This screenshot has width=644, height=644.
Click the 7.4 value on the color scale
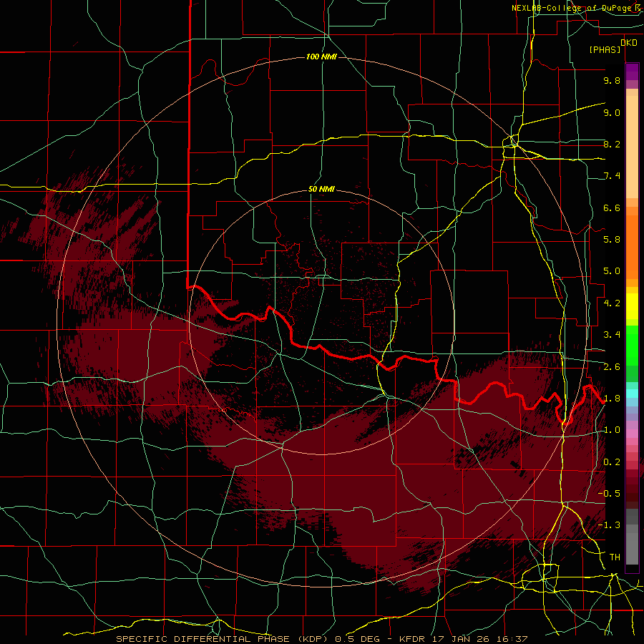[612, 176]
